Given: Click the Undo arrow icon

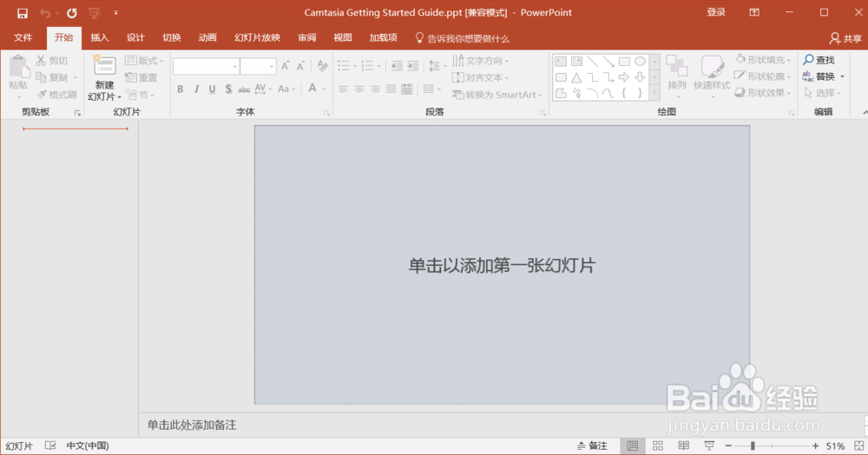Looking at the screenshot, I should [45, 13].
